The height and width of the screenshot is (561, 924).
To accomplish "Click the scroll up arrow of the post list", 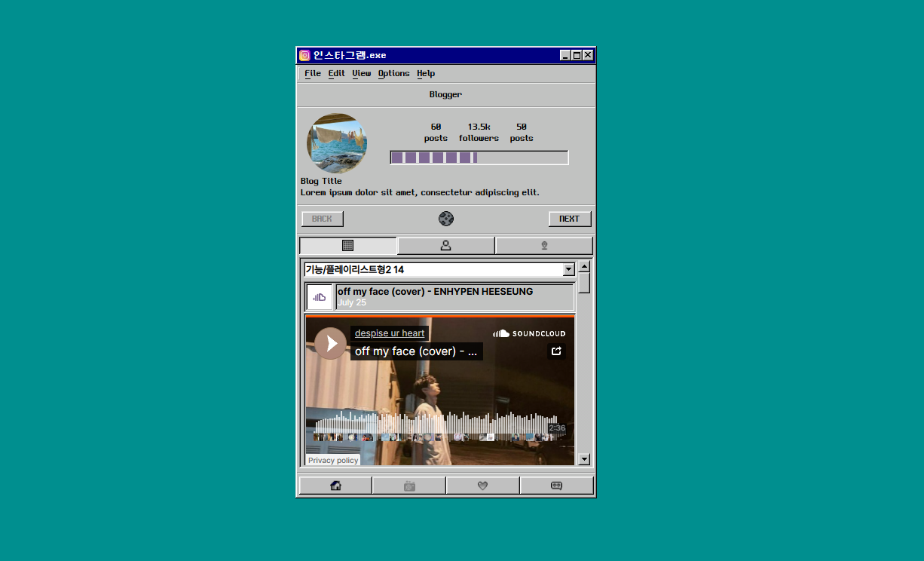I will coord(584,266).
